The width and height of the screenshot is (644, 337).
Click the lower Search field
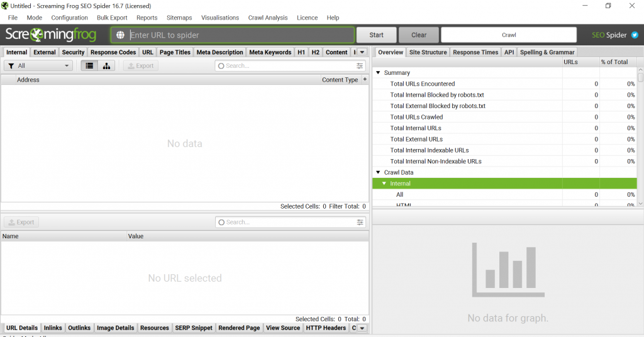tap(290, 222)
